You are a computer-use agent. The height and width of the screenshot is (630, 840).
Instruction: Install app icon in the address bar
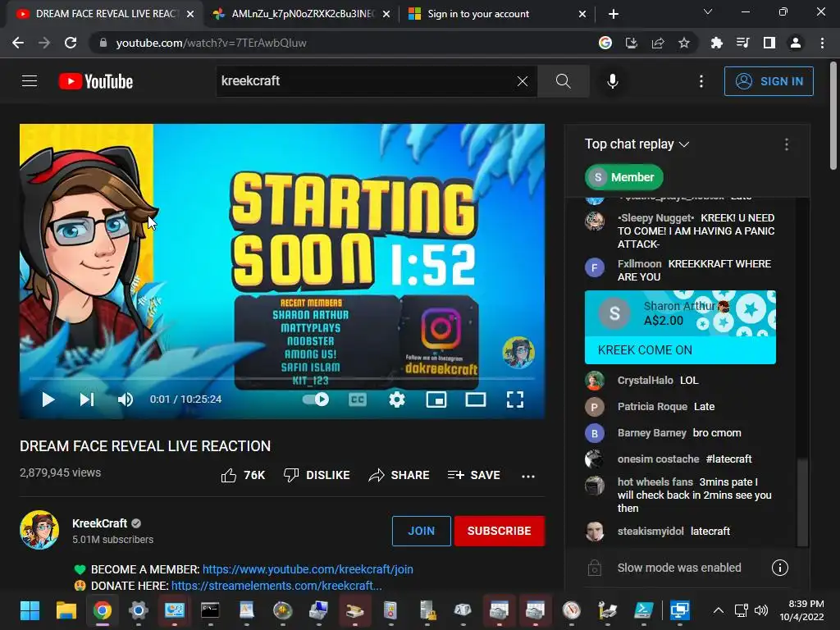click(x=631, y=43)
